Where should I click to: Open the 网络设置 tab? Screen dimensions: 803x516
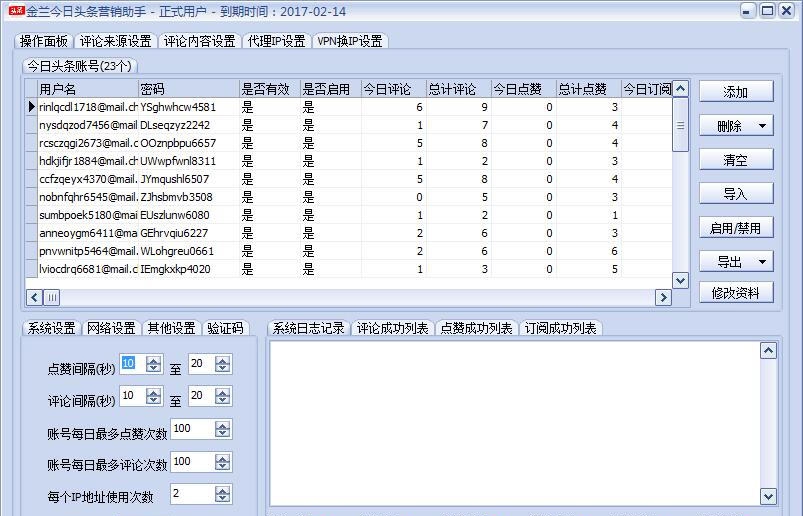pyautogui.click(x=111, y=328)
